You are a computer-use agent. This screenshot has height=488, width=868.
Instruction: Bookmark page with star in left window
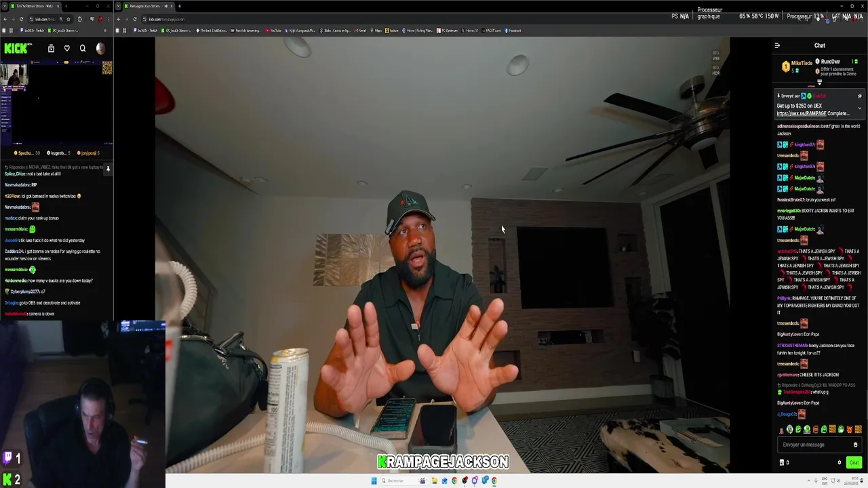(68, 19)
